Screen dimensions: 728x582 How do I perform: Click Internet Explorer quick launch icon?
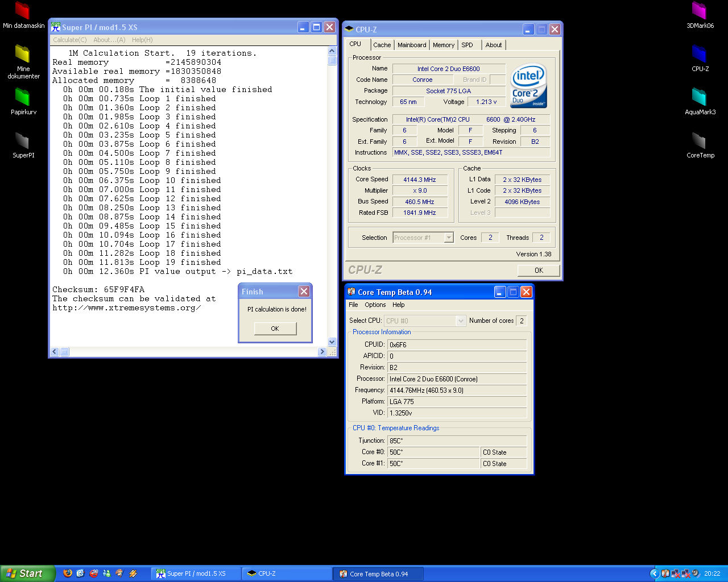pyautogui.click(x=81, y=573)
